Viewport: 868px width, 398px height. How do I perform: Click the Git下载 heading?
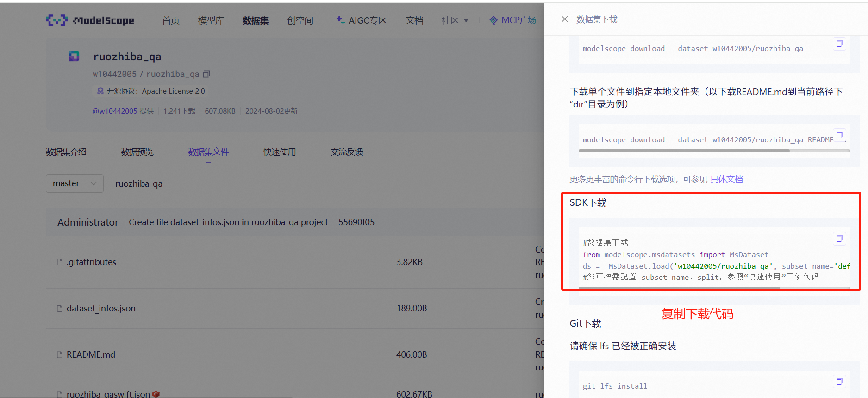pos(585,323)
